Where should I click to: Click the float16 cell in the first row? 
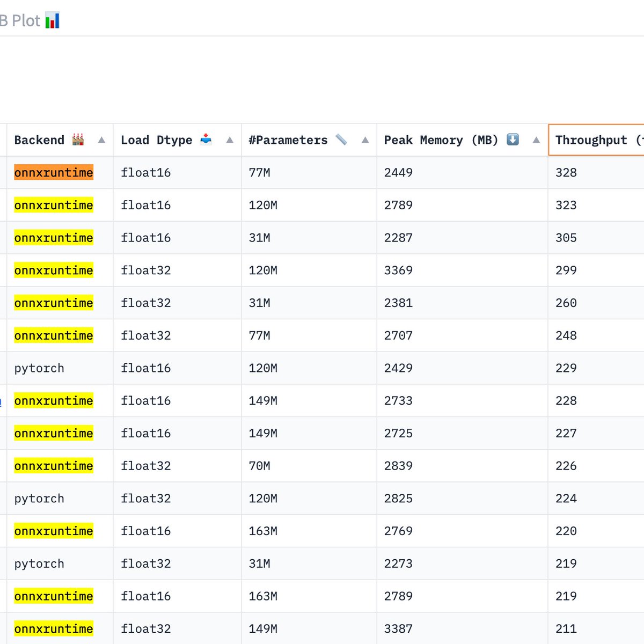click(145, 172)
